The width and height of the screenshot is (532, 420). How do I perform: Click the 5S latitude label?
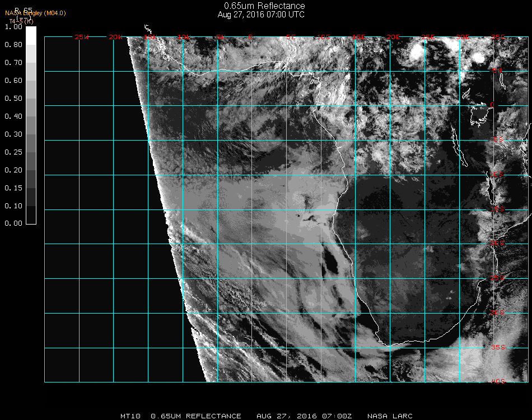point(498,140)
